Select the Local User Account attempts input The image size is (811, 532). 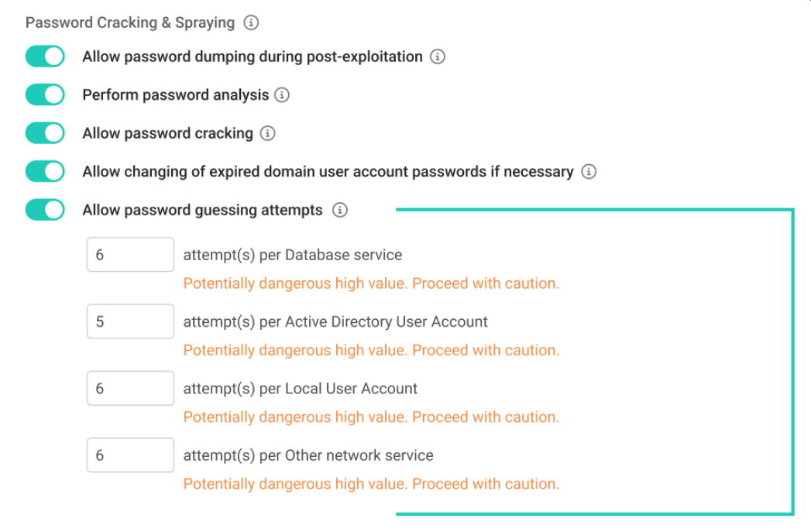click(130, 388)
